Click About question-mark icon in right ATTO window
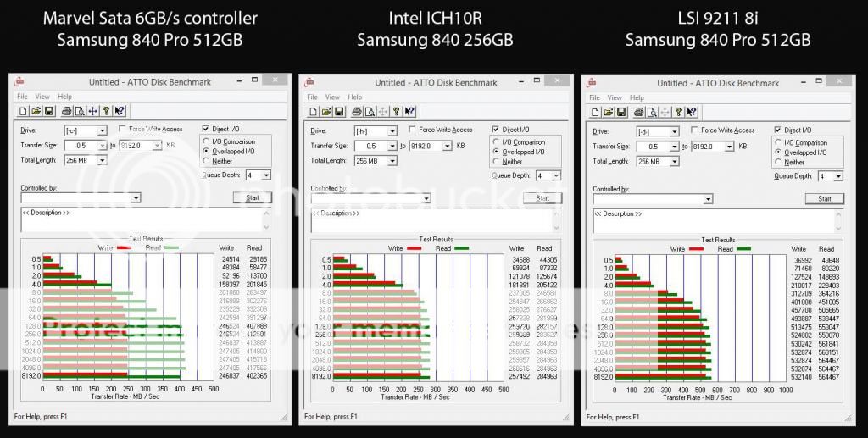The image size is (868, 438). (677, 112)
